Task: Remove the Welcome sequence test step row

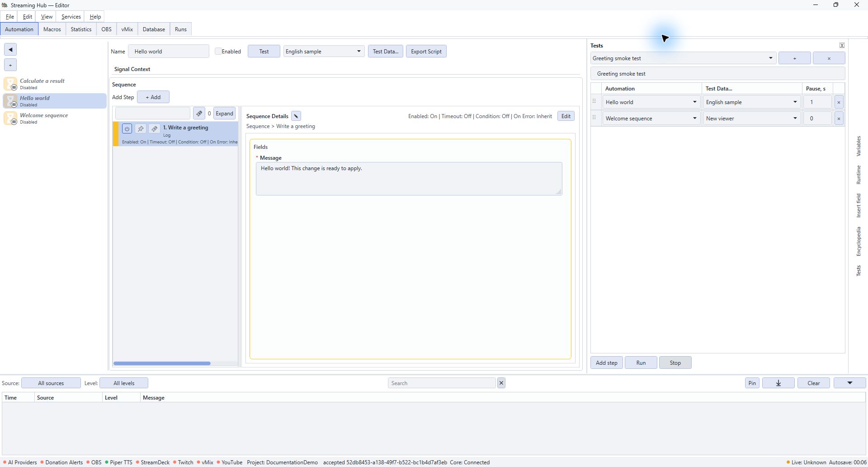Action: tap(839, 119)
